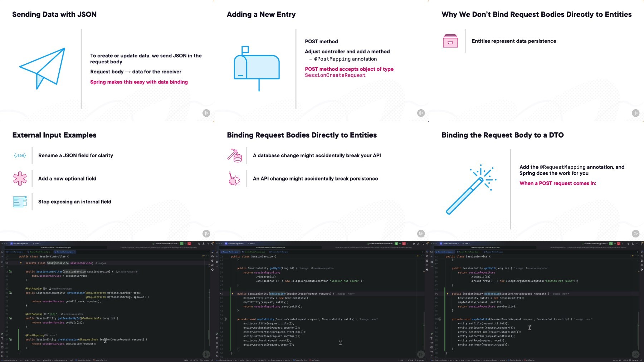The width and height of the screenshot is (644, 362).
Task: Click the {JSON} icon beside Rename a JSON field
Action: click(x=20, y=156)
